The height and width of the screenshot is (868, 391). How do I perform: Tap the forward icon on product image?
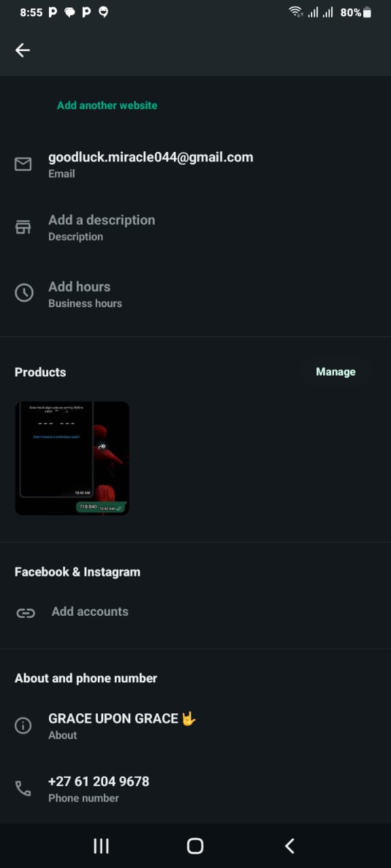coord(102,446)
